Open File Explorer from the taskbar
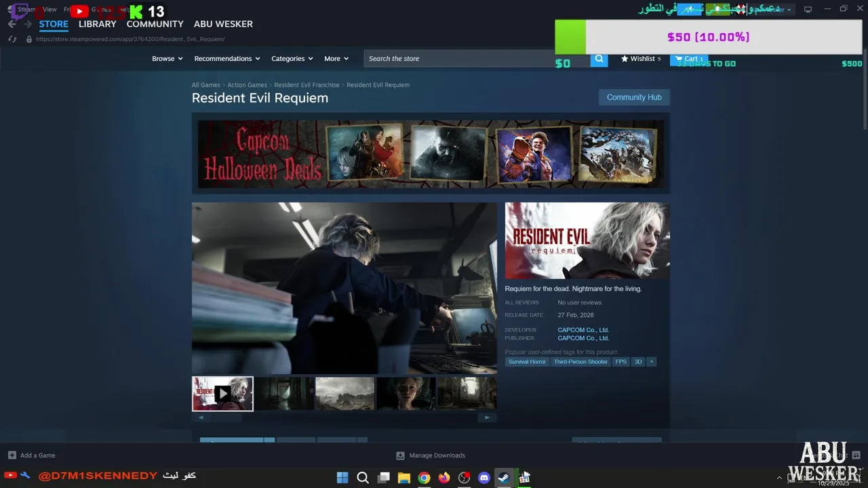This screenshot has width=868, height=488. click(403, 478)
